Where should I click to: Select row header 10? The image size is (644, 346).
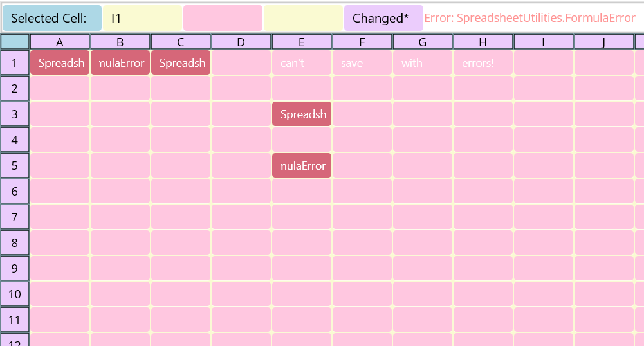click(15, 295)
